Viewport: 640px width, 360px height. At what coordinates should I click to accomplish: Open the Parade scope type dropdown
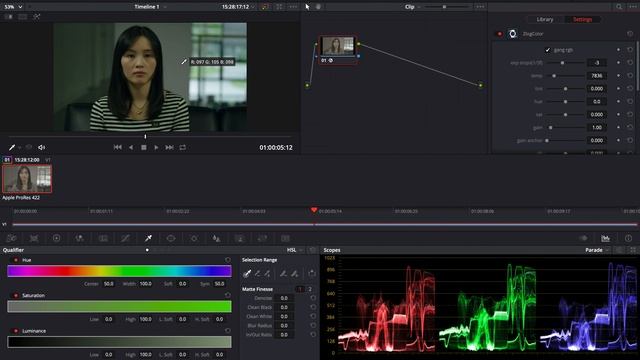click(x=597, y=250)
